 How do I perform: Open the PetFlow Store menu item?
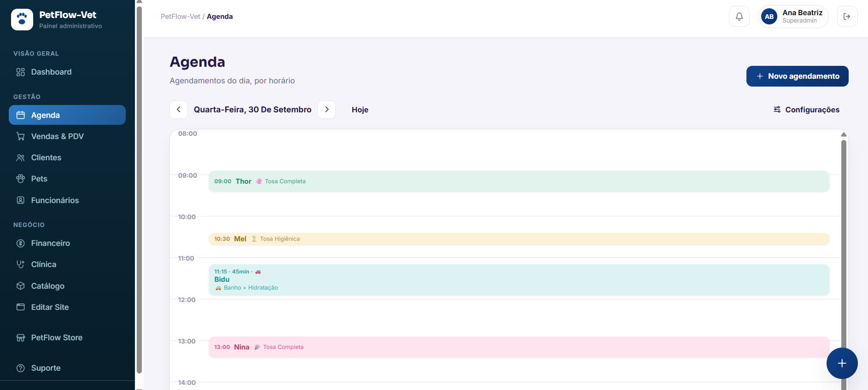(x=67, y=338)
